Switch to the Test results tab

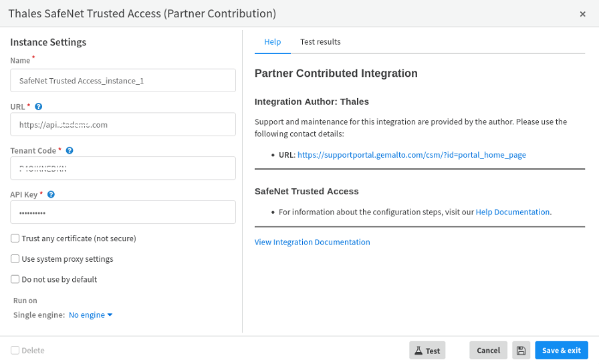click(x=320, y=42)
